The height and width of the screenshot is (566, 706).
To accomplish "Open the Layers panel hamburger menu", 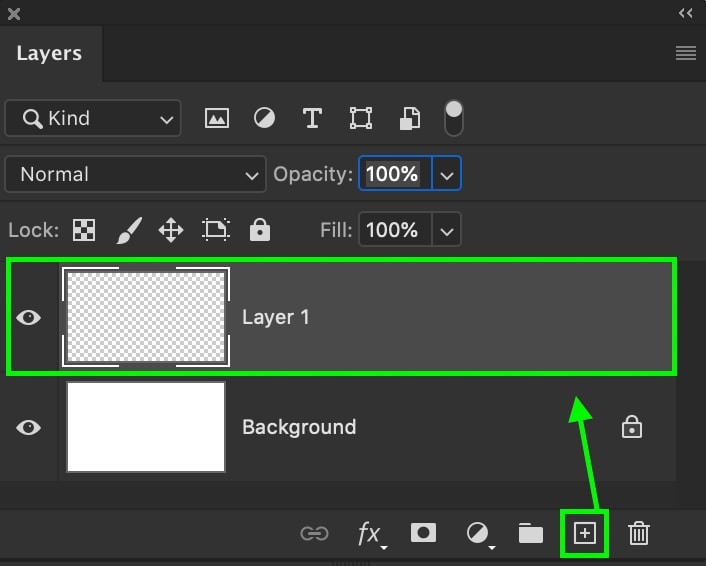I will (686, 54).
